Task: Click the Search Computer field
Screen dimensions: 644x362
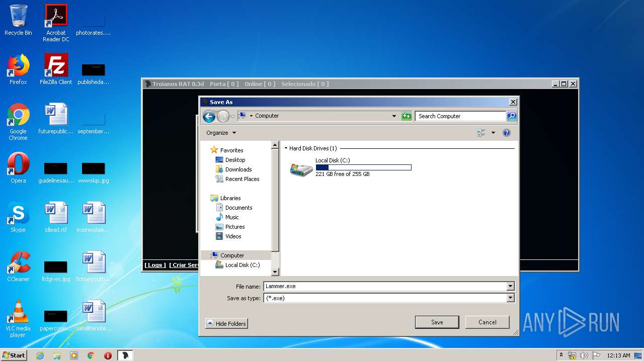Action: click(x=460, y=116)
